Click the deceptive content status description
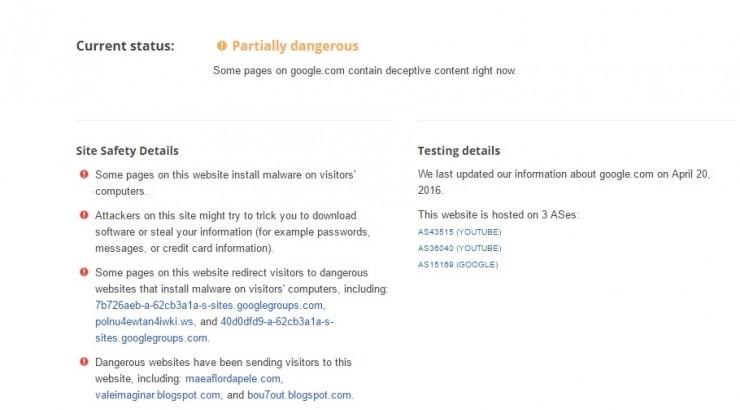 pos(364,71)
